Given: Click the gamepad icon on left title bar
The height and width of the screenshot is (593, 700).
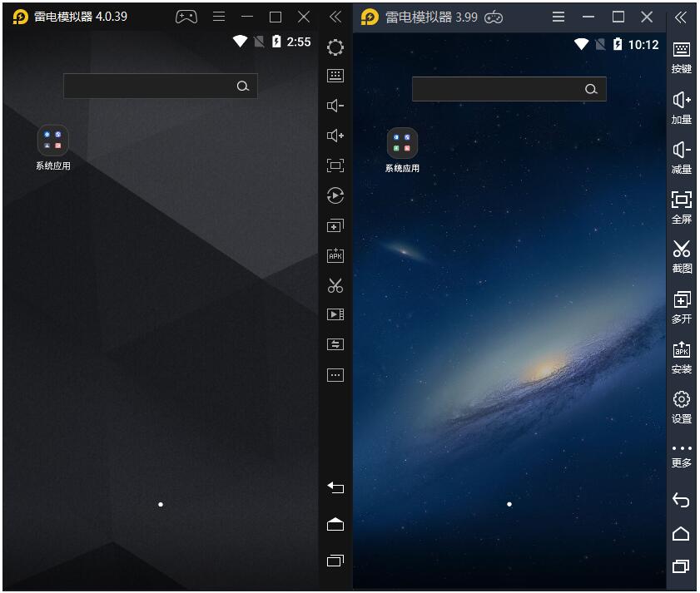Looking at the screenshot, I should pos(187,16).
